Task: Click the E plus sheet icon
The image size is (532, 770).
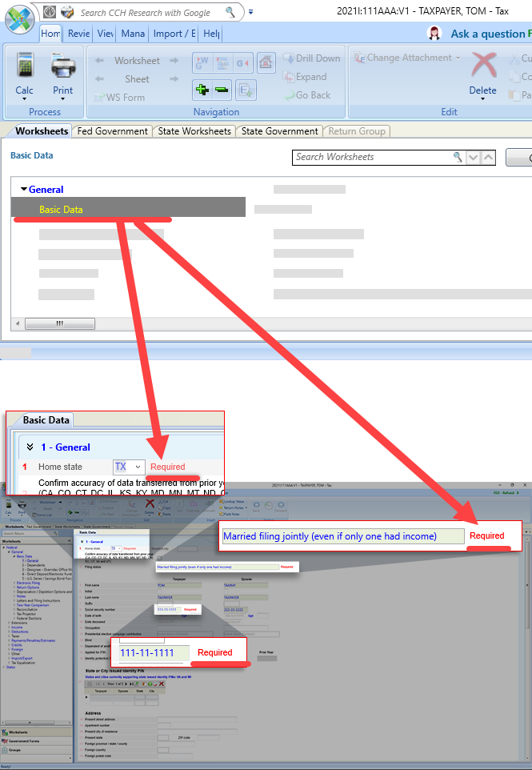Action: click(245, 90)
